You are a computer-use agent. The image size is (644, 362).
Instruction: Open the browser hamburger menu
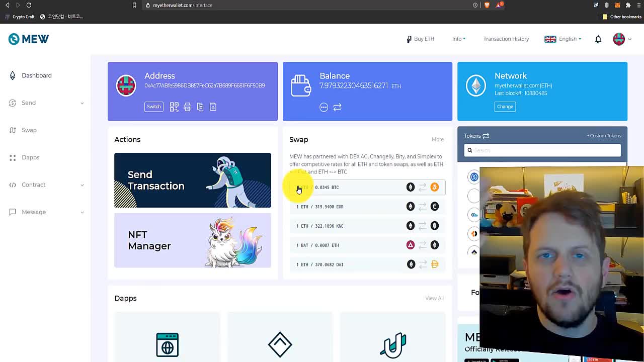tap(638, 5)
